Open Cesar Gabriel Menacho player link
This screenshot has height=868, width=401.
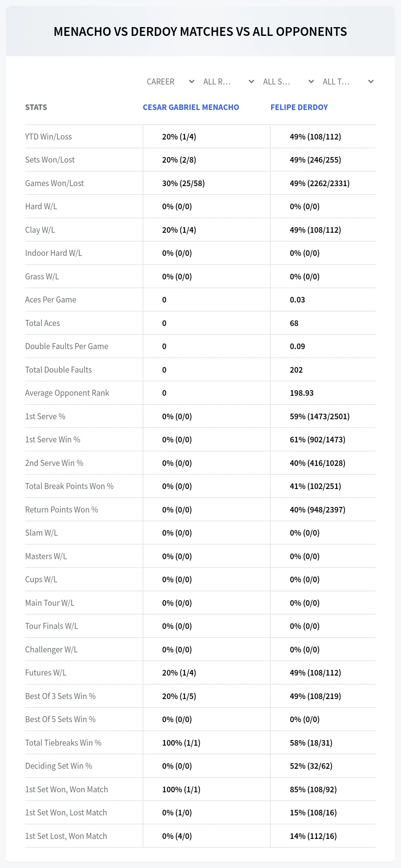(191, 107)
